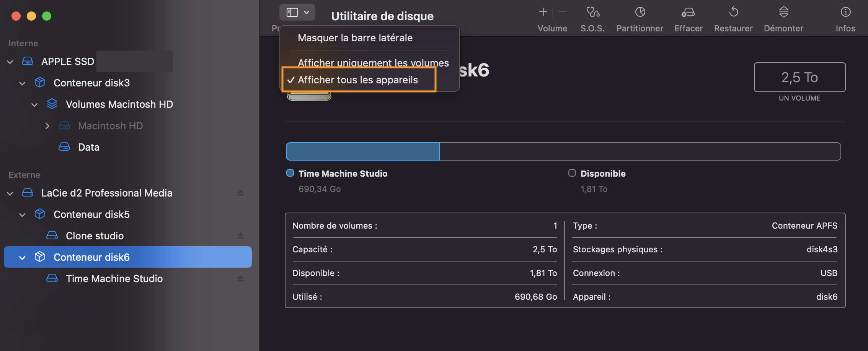The width and height of the screenshot is (868, 351).
Task: Click Masquer la barre latérale
Action: click(355, 38)
